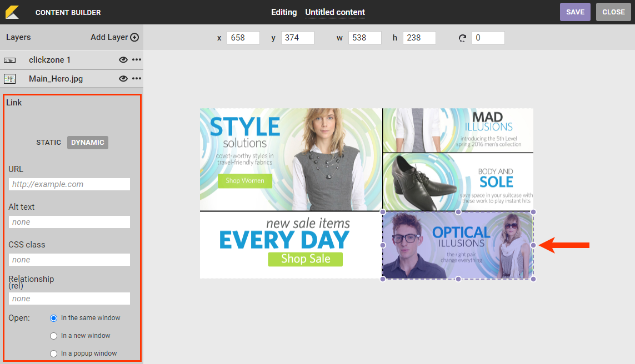Switch link type to STATIC
The width and height of the screenshot is (635, 364).
(x=49, y=143)
